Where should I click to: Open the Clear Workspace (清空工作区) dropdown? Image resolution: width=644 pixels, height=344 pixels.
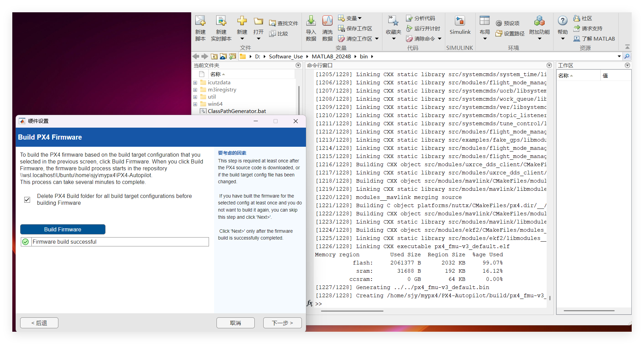(377, 39)
